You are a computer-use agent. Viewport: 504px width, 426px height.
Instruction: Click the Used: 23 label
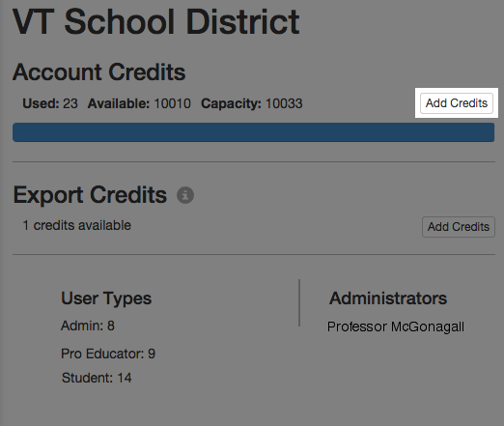point(50,103)
